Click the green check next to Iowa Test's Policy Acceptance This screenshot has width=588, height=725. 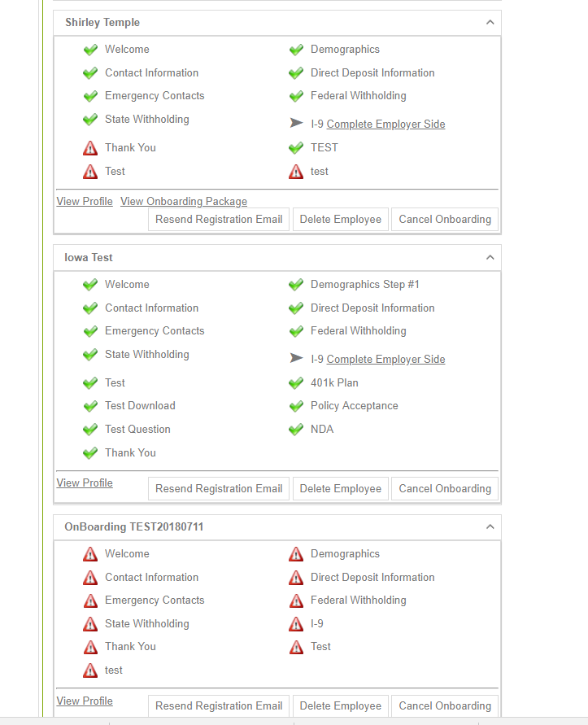click(x=296, y=406)
